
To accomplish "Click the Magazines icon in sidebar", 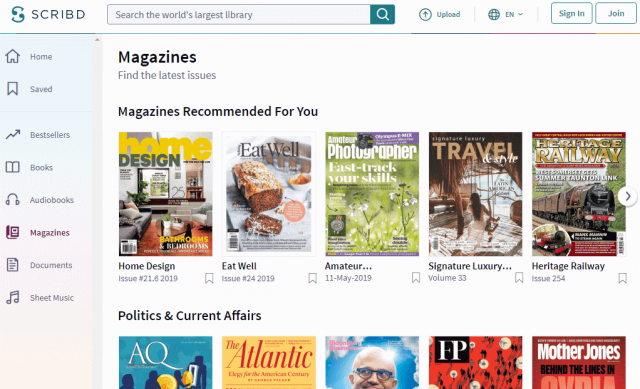I will coord(13,232).
